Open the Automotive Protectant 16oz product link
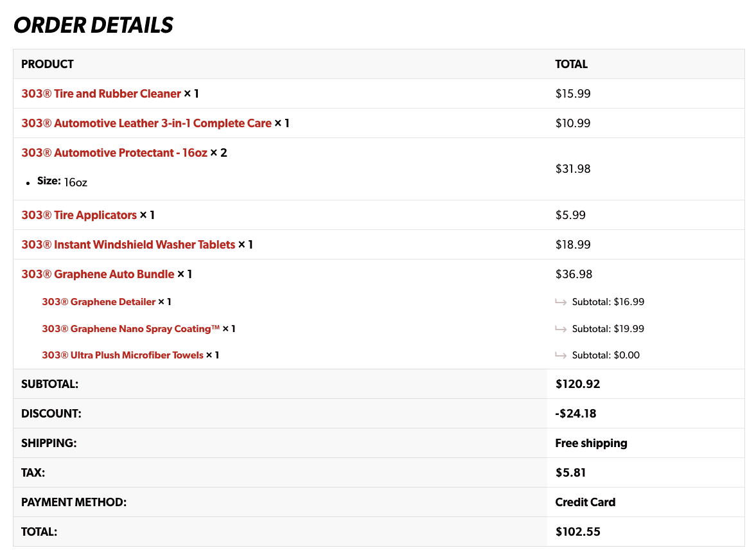Screen dimensions: 756x555 coord(114,153)
